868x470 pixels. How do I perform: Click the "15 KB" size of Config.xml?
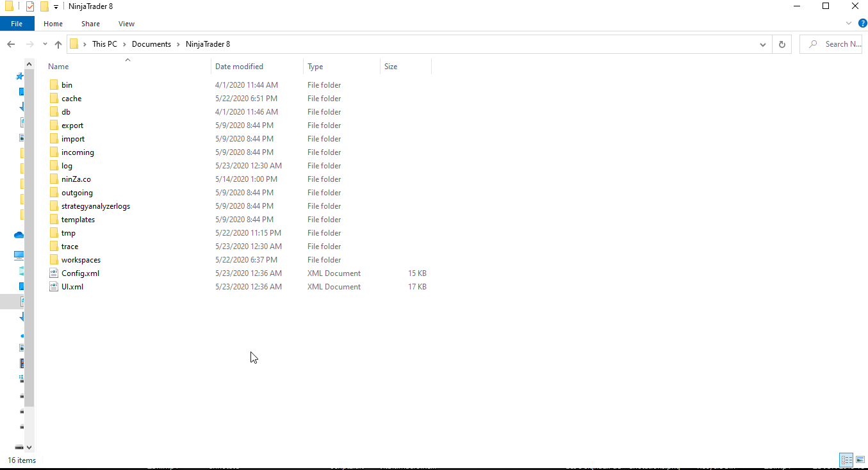point(417,273)
